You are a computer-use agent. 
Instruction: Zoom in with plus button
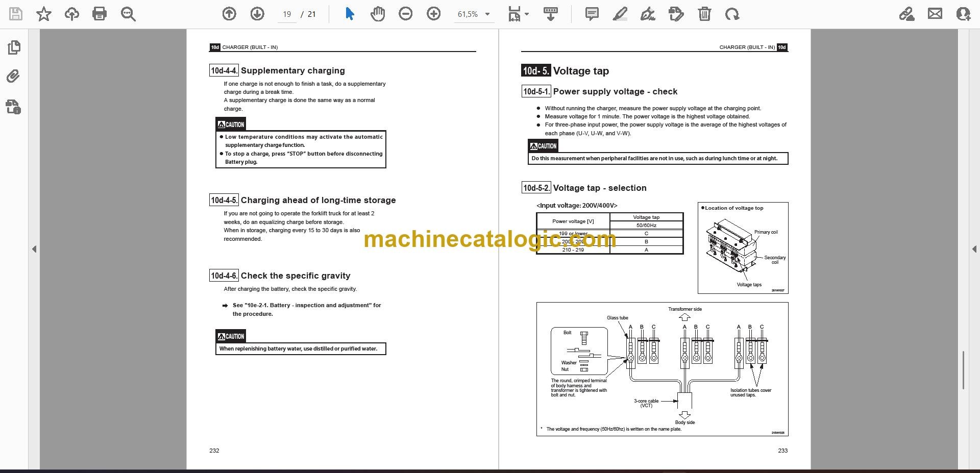click(x=434, y=14)
